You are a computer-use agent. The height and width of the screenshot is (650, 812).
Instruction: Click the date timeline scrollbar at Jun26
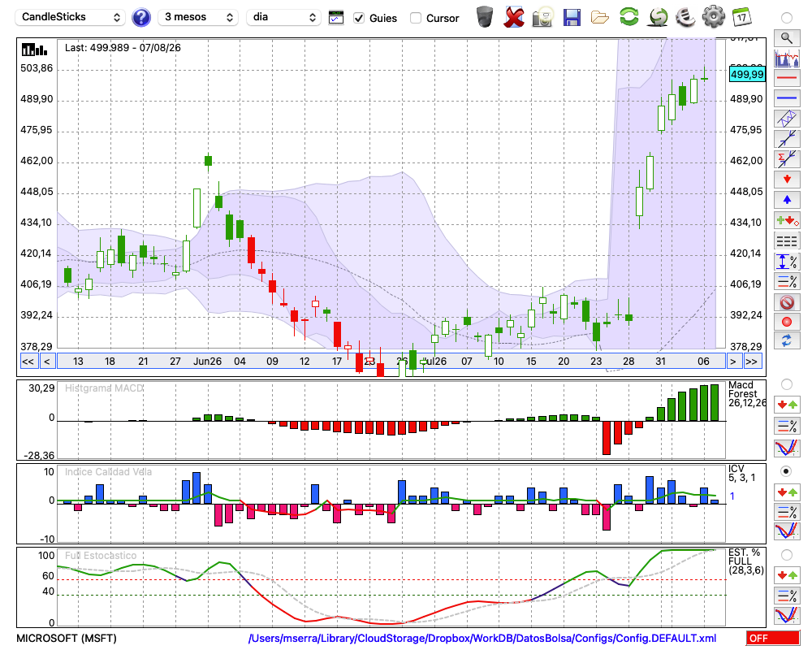[x=207, y=362]
